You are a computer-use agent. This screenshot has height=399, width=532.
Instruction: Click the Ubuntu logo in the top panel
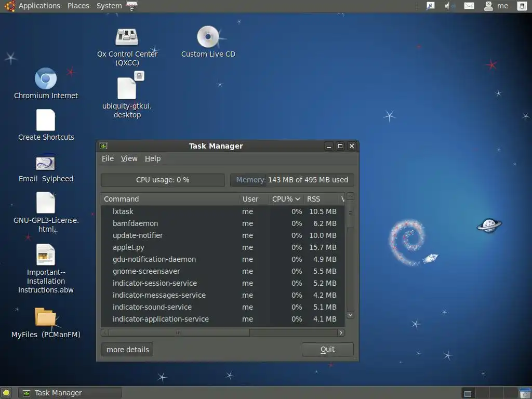(x=9, y=6)
